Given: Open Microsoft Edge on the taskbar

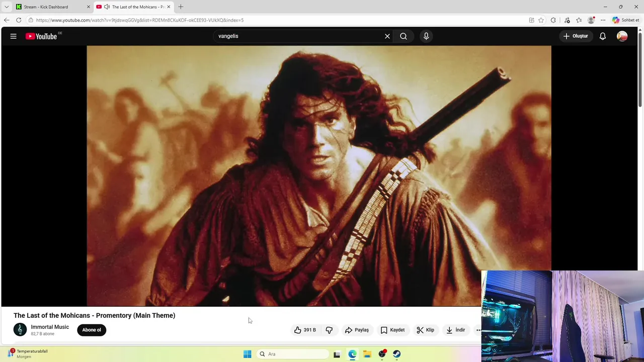Looking at the screenshot, I should (x=352, y=354).
